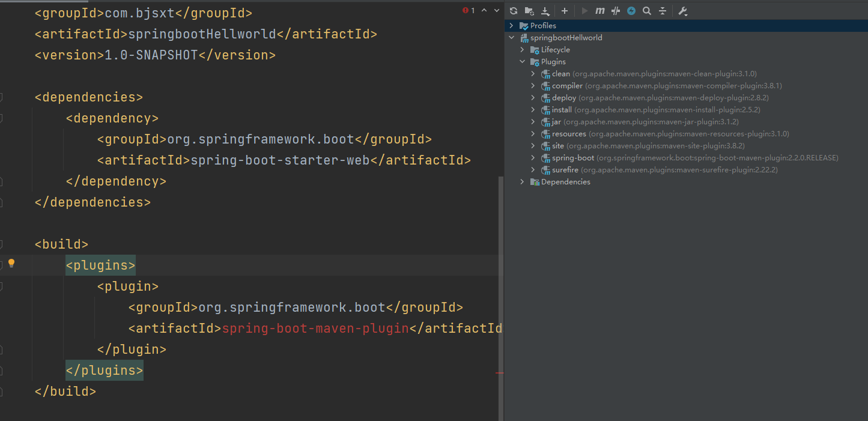The width and height of the screenshot is (868, 421).
Task: Select springbootHellworld project icon
Action: (x=524, y=38)
